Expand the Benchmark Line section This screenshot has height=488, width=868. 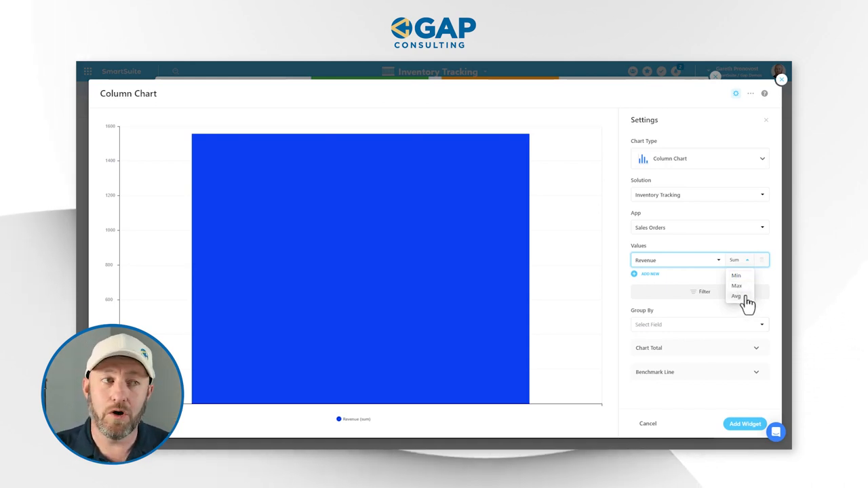700,372
